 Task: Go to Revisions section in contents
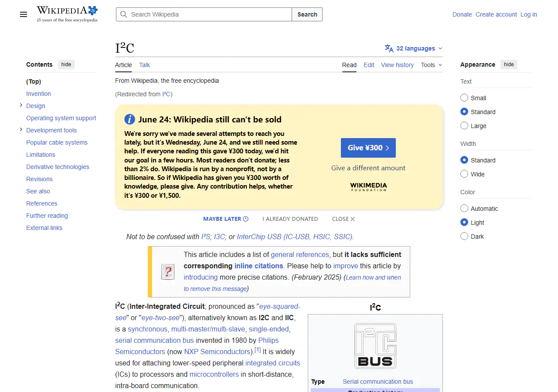click(x=39, y=179)
